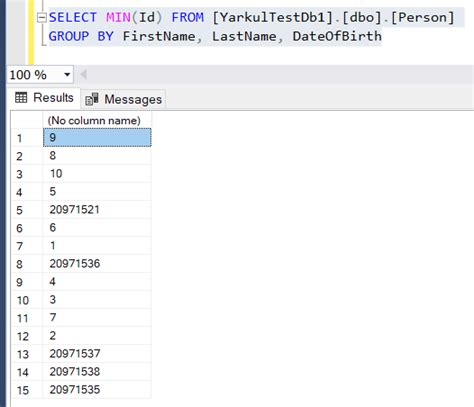Click FirstName in the GROUP BY clause

159,36
